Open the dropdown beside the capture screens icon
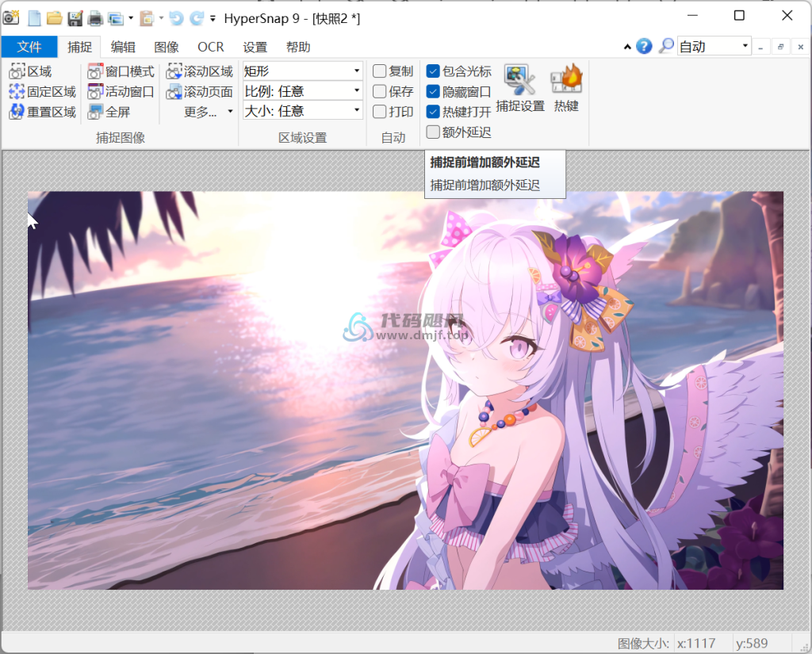 tap(131, 19)
